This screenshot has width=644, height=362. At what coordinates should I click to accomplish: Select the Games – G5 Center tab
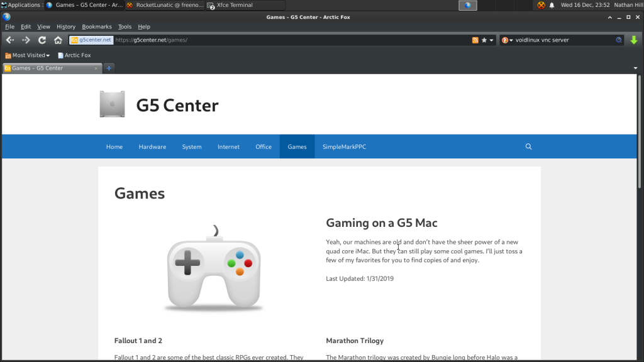point(52,68)
